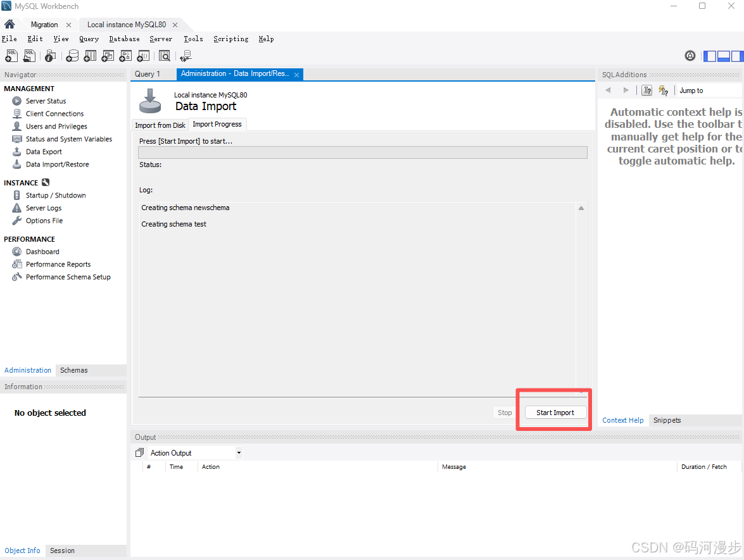Open Status and System Variables
The width and height of the screenshot is (744, 560).
tap(69, 139)
